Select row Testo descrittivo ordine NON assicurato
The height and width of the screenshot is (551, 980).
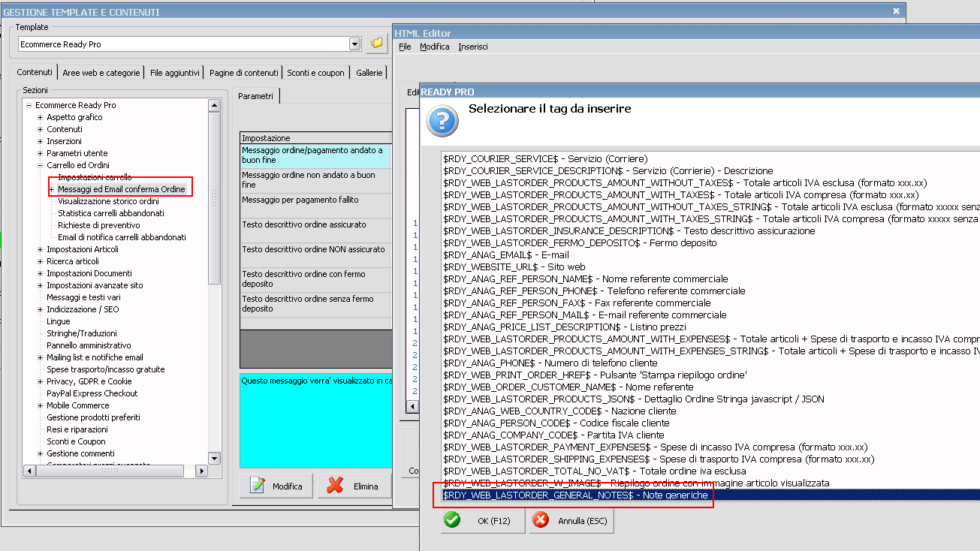coord(315,255)
